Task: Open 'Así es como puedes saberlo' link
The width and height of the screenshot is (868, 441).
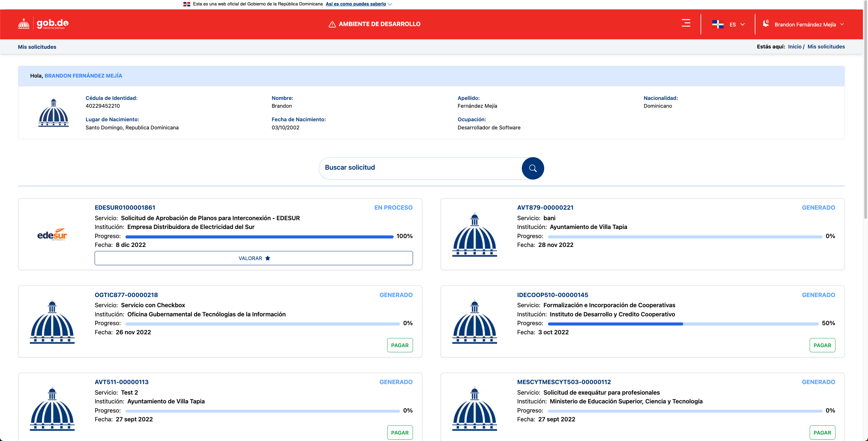Action: [x=356, y=4]
